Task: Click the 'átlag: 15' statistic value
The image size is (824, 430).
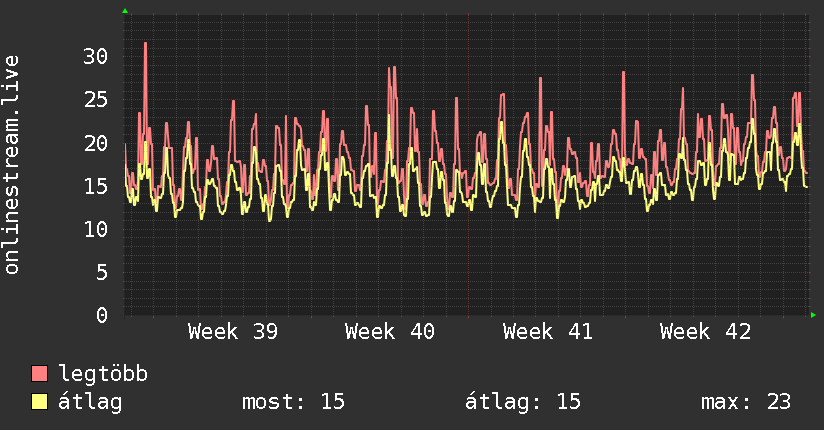Action: 523,402
